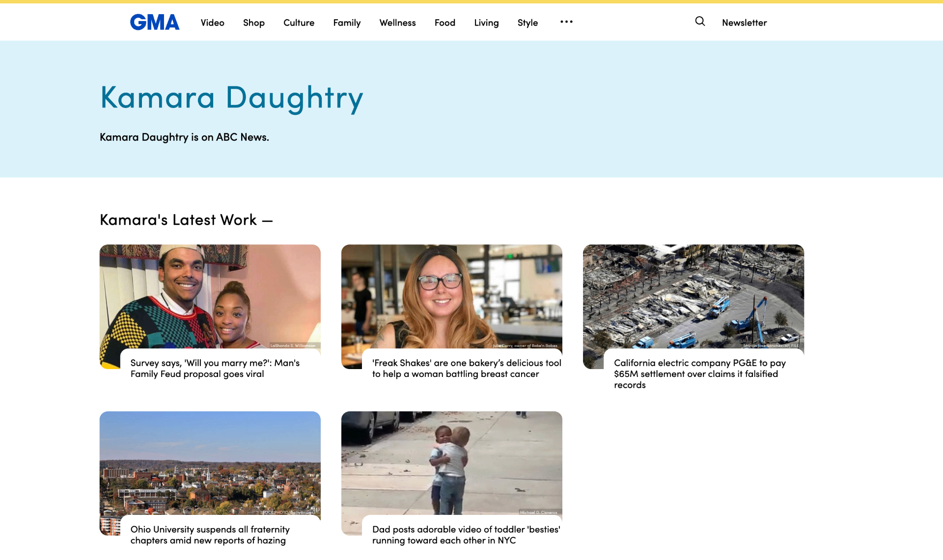943x560 pixels.
Task: Click the GMA logo
Action: [155, 22]
